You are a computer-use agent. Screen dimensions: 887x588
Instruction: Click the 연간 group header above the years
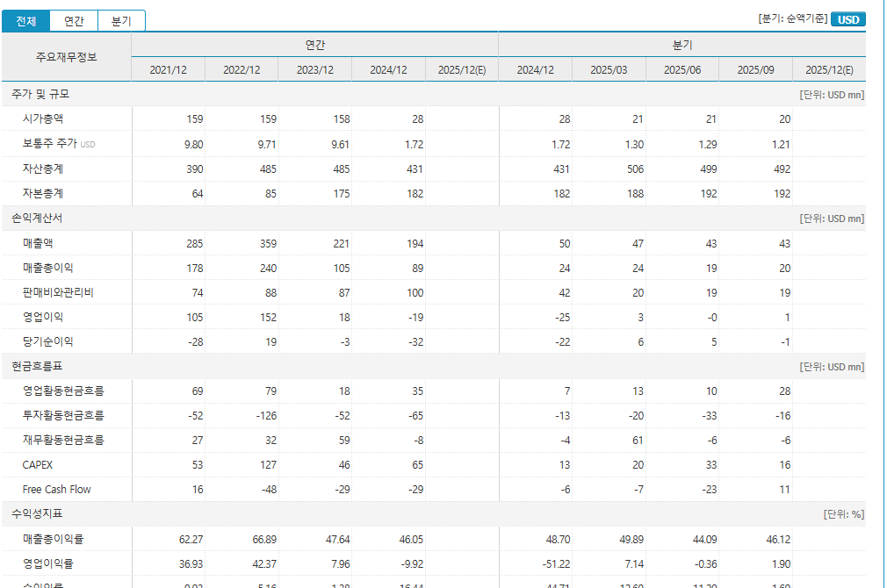click(x=314, y=45)
